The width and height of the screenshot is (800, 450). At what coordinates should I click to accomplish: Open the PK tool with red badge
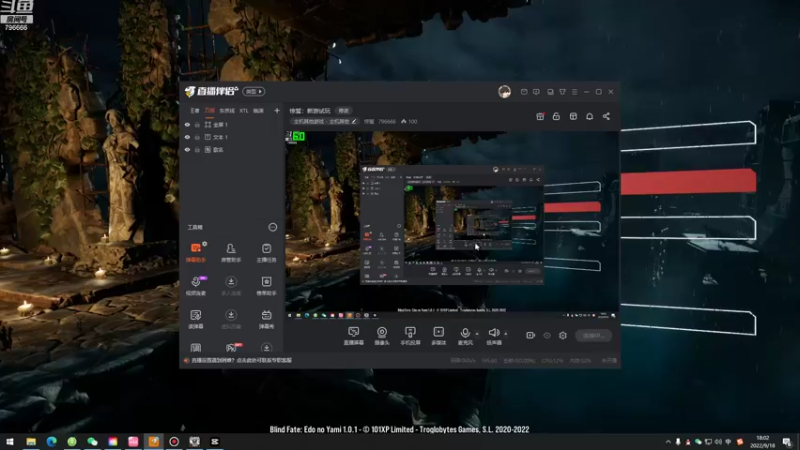(x=231, y=347)
